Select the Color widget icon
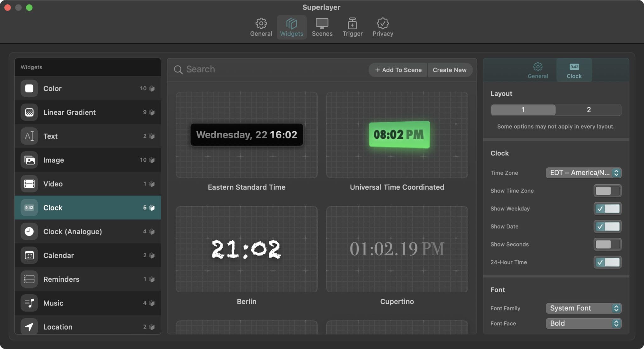644x349 pixels. 29,88
